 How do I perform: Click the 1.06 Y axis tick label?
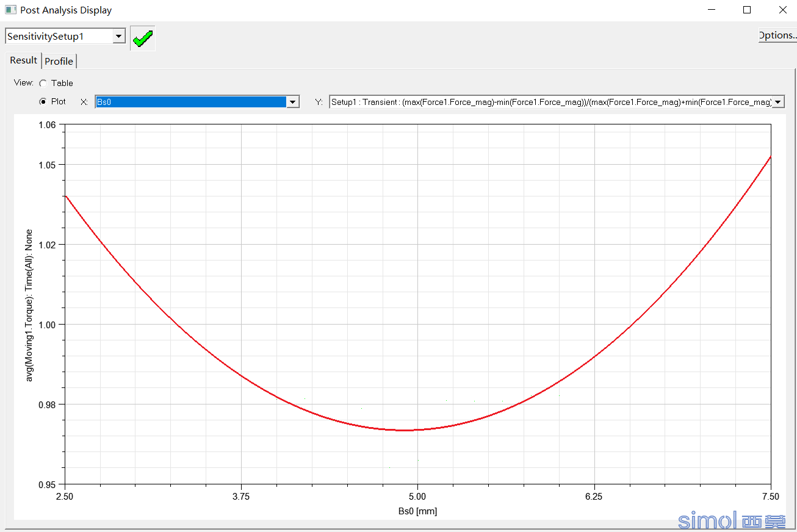click(x=48, y=125)
